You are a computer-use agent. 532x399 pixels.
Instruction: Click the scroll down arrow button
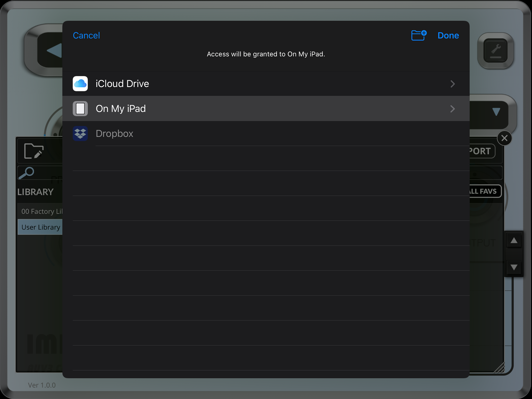(x=514, y=267)
